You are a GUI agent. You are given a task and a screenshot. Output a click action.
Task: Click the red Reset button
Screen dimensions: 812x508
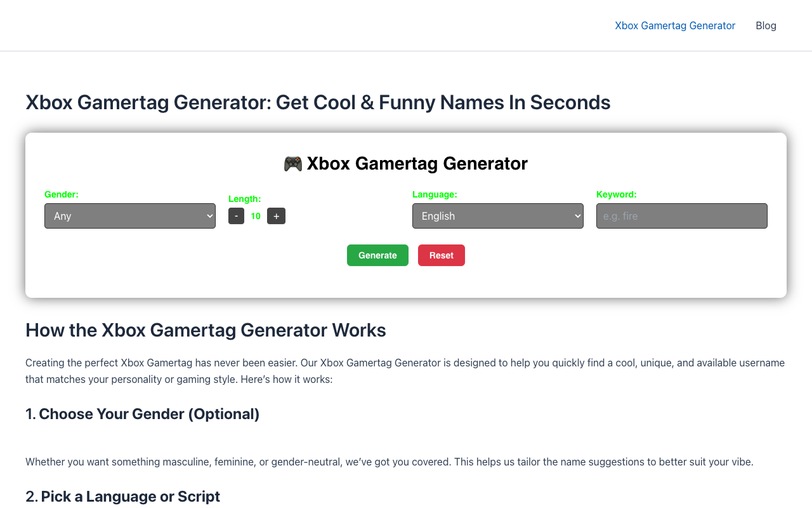(x=442, y=255)
